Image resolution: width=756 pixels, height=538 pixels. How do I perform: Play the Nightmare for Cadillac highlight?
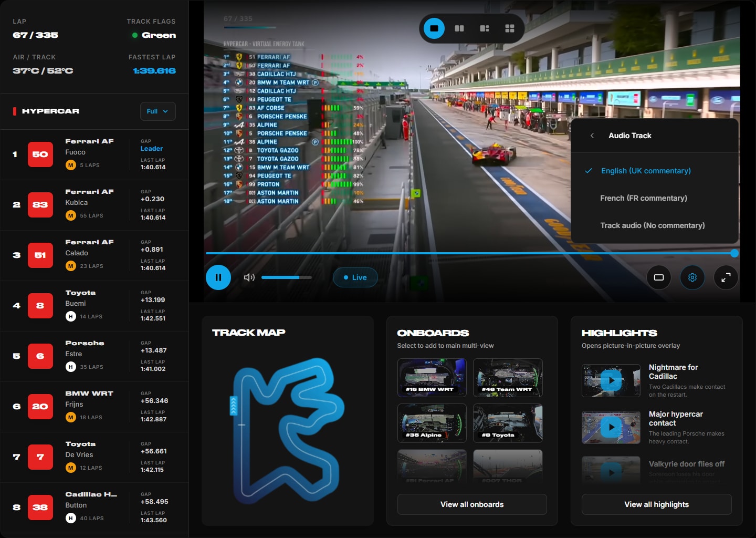click(x=611, y=380)
